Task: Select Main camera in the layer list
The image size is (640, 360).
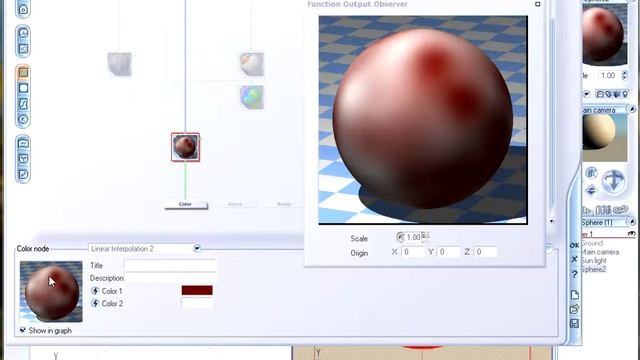Action: click(600, 252)
